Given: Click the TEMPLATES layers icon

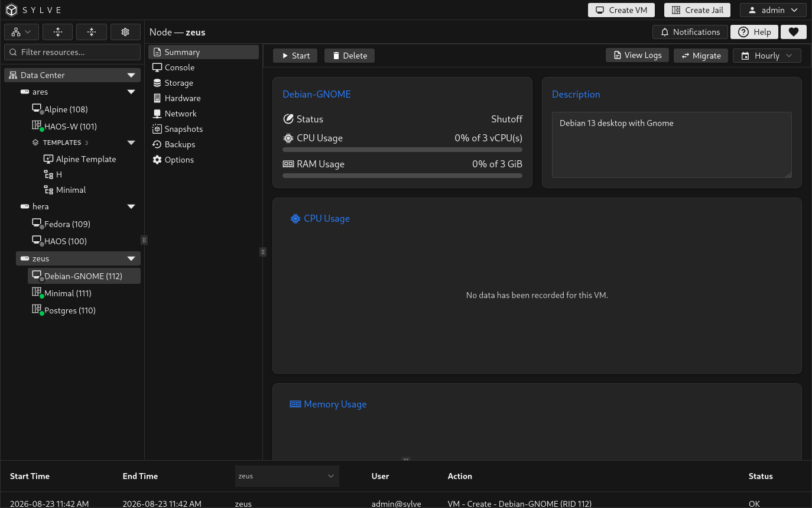Looking at the screenshot, I should 35,143.
